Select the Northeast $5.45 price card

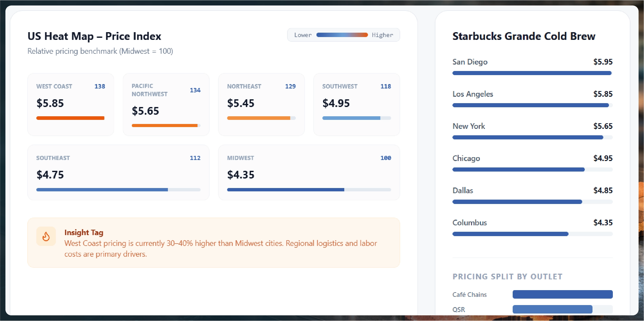(261, 104)
